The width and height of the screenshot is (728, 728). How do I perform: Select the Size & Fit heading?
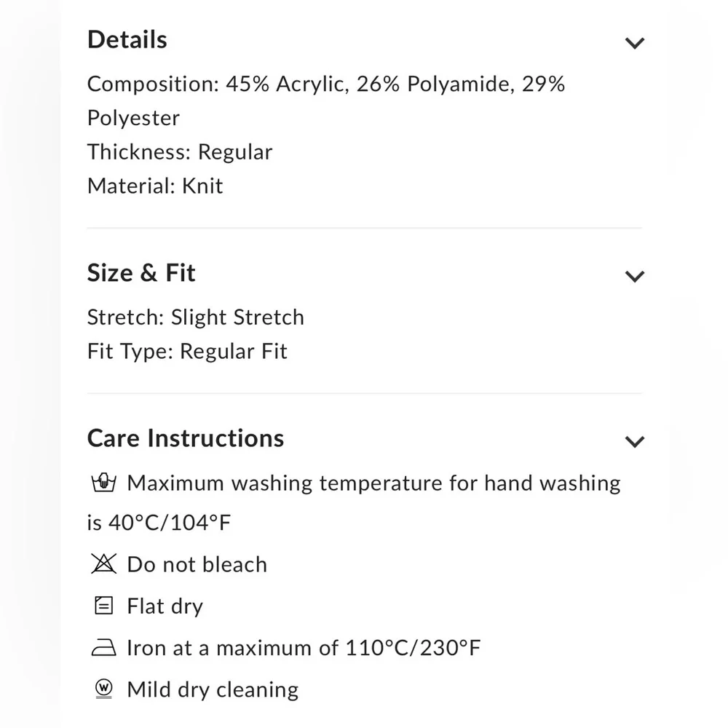coord(141,273)
